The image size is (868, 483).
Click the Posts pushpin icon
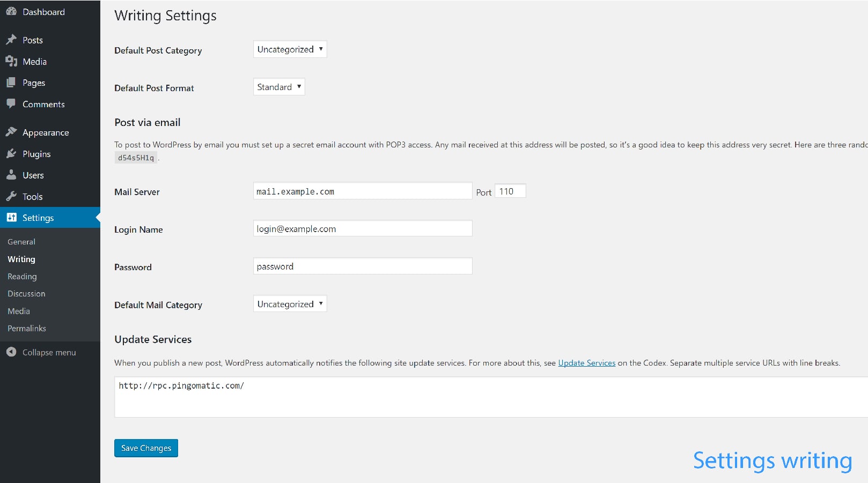tap(11, 40)
